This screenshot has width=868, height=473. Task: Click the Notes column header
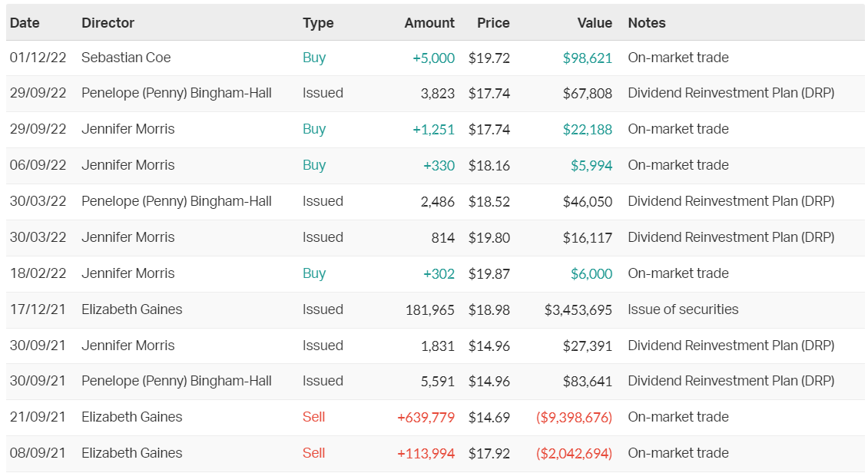(647, 23)
